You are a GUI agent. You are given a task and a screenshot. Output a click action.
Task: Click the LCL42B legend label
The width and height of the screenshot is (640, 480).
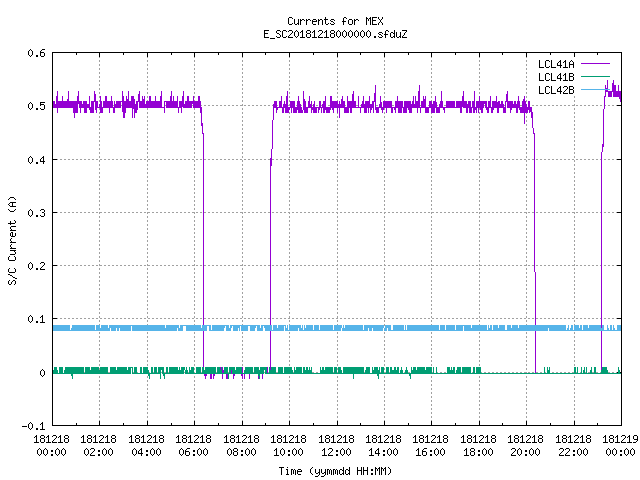pyautogui.click(x=556, y=90)
